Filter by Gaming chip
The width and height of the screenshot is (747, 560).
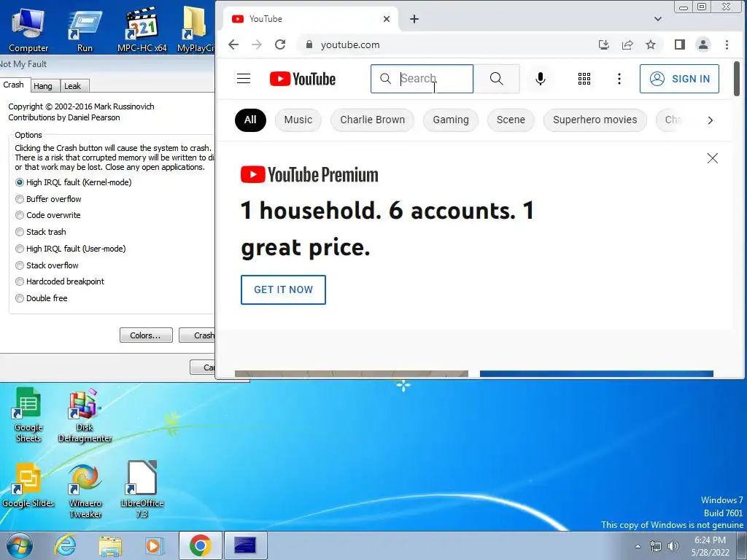(451, 120)
